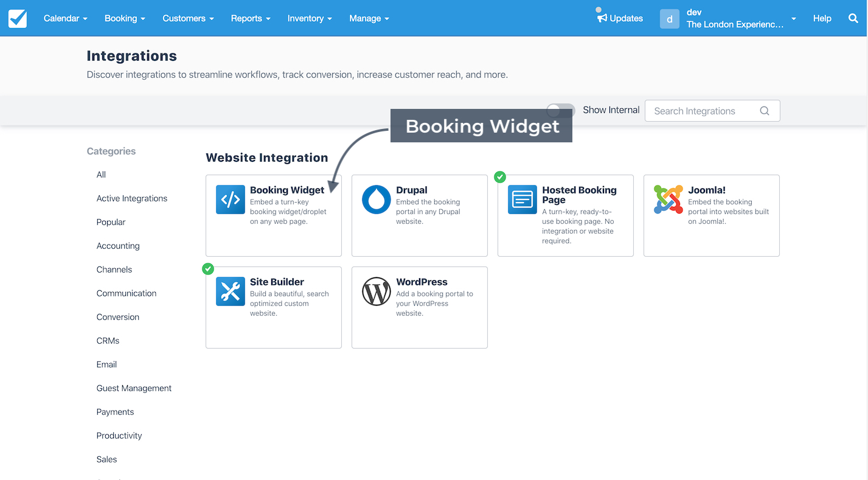Open the WordPress card title
This screenshot has height=480, width=868.
[422, 282]
